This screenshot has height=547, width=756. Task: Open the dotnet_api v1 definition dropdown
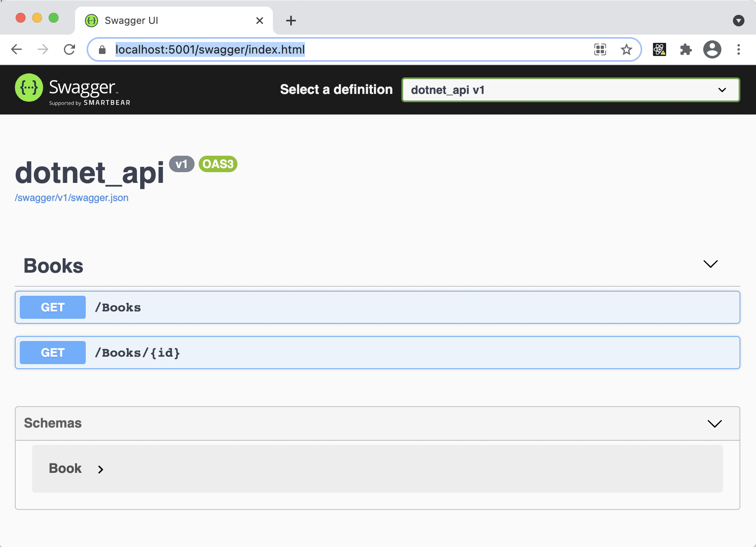click(571, 90)
